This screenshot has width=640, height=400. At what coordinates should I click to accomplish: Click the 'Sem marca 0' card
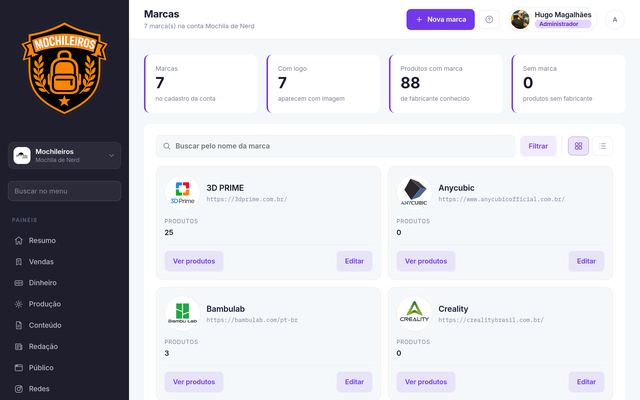pos(568,84)
